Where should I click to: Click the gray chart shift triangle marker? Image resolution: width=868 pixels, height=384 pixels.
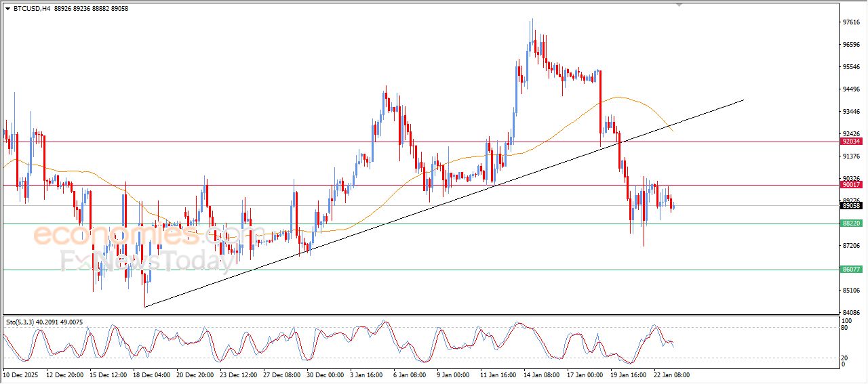tap(679, 5)
